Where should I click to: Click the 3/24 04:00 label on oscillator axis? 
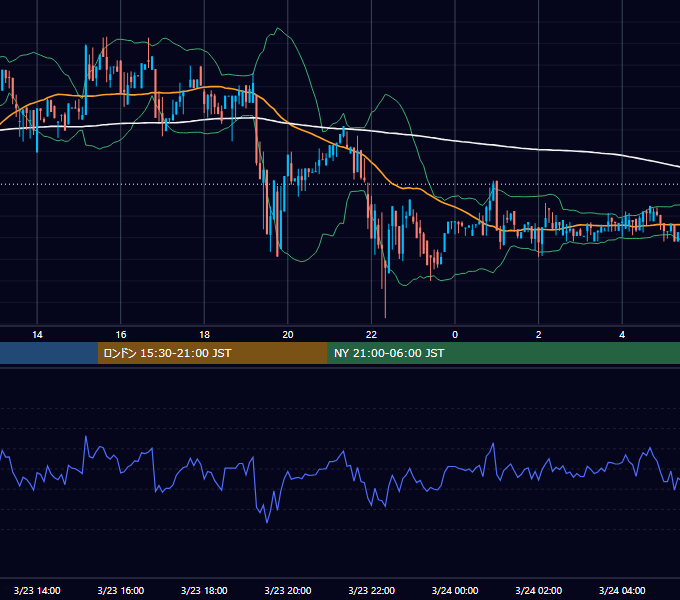[x=622, y=590]
